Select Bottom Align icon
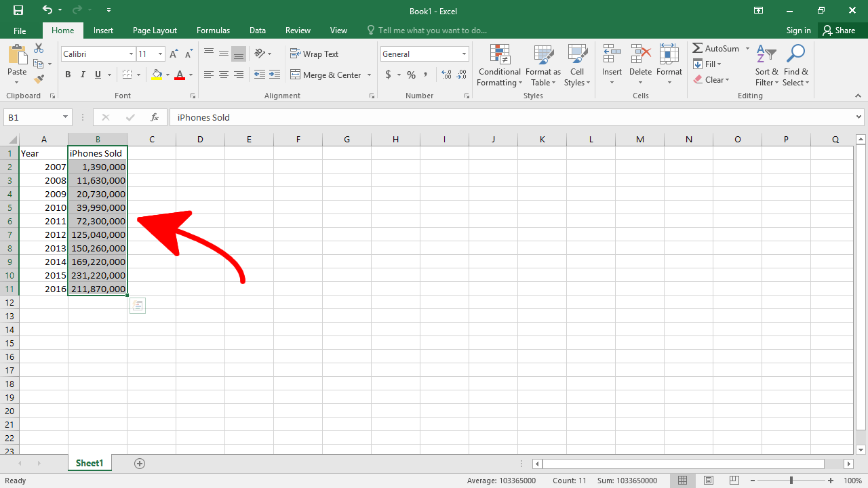868x488 pixels. click(x=238, y=53)
